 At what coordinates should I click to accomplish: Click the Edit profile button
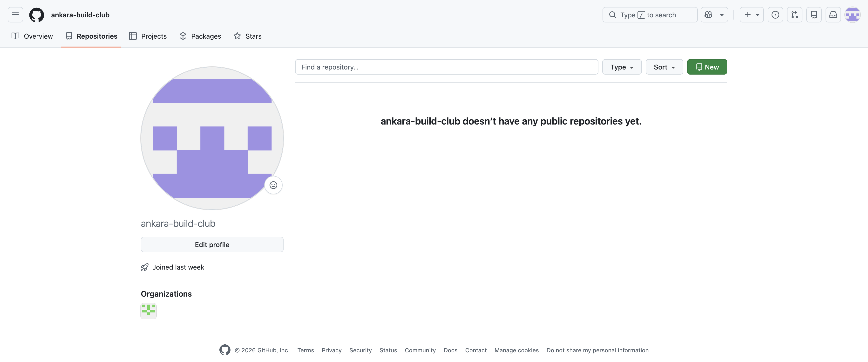pyautogui.click(x=212, y=244)
